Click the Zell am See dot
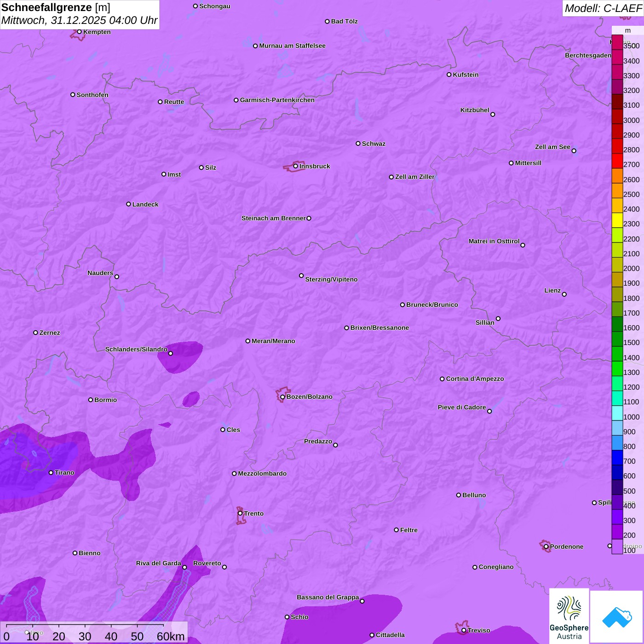This screenshot has width=644, height=644. pyautogui.click(x=574, y=150)
